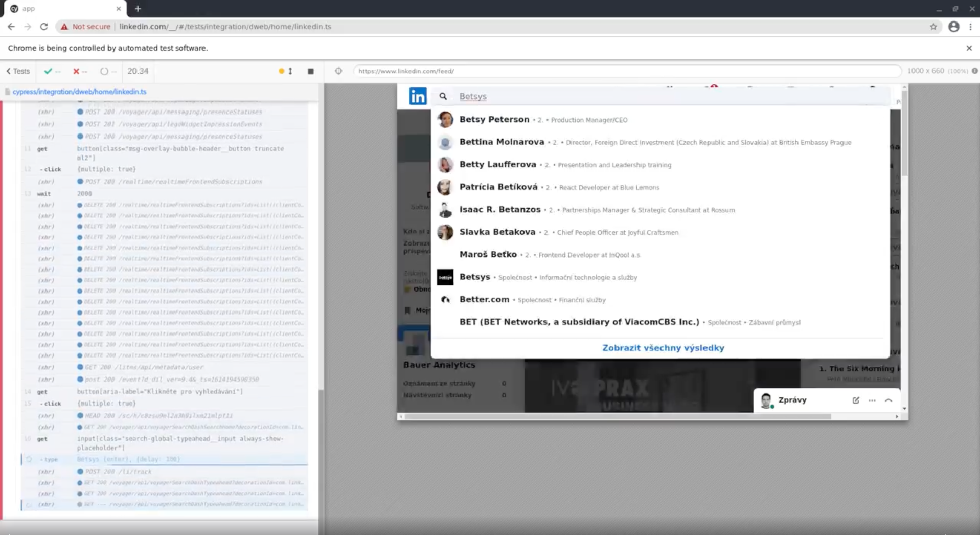Choose Betsy Peterson from search suggestions
980x535 pixels.
(x=494, y=120)
